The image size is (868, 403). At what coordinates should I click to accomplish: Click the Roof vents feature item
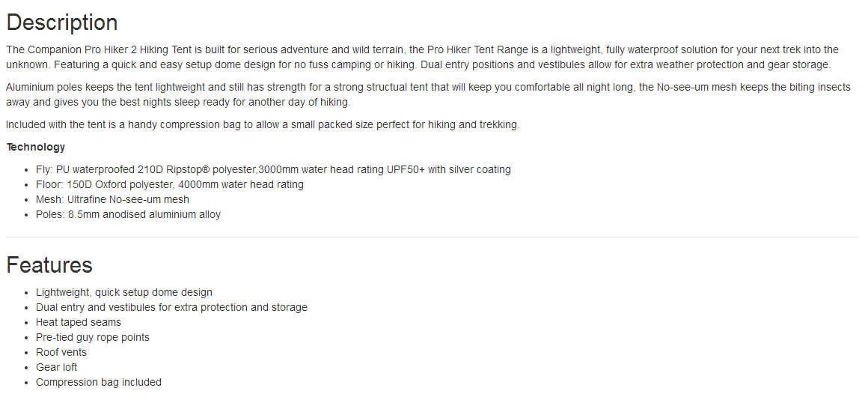coord(61,352)
